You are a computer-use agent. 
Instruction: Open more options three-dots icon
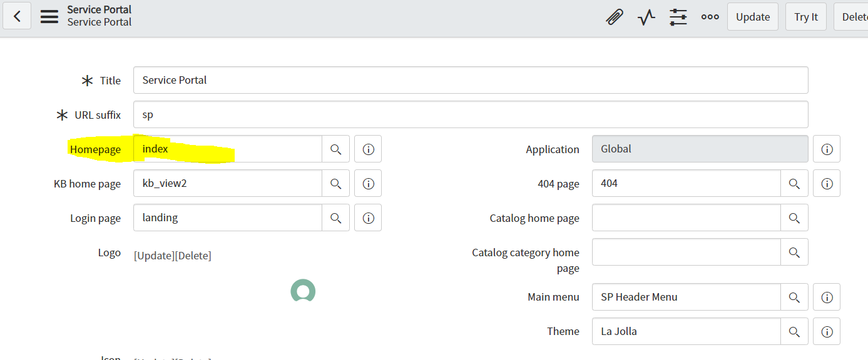coord(710,17)
